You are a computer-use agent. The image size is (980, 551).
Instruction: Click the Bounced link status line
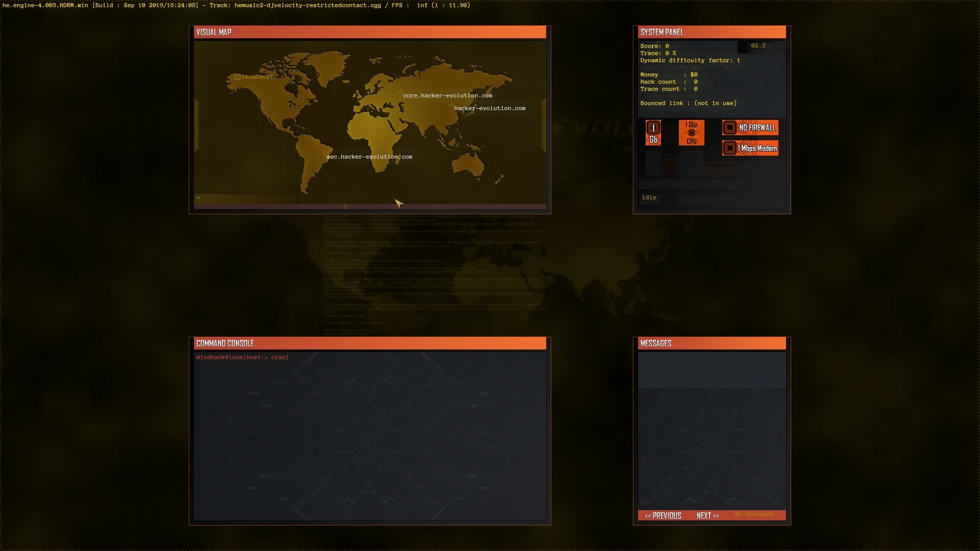tap(688, 103)
